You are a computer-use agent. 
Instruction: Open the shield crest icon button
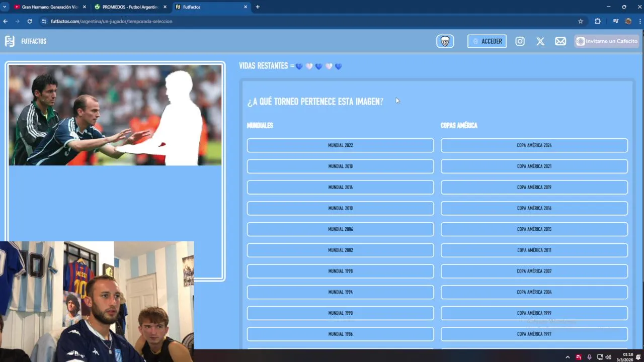445,41
